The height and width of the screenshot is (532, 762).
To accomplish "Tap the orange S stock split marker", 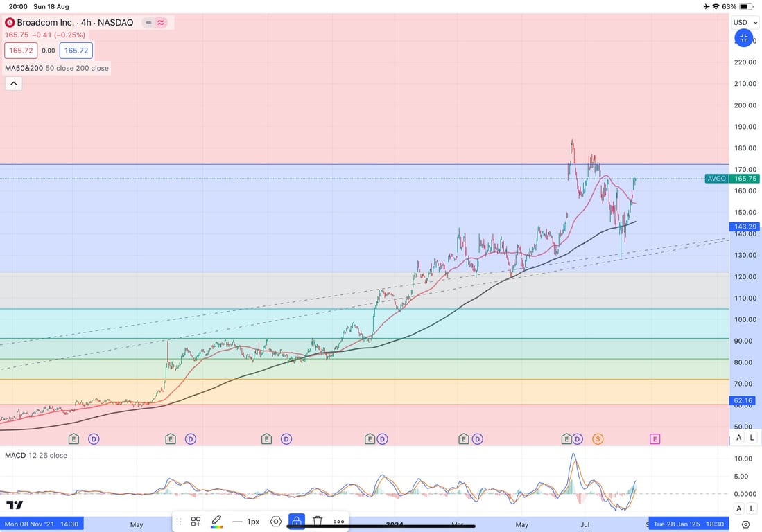I will click(x=598, y=438).
